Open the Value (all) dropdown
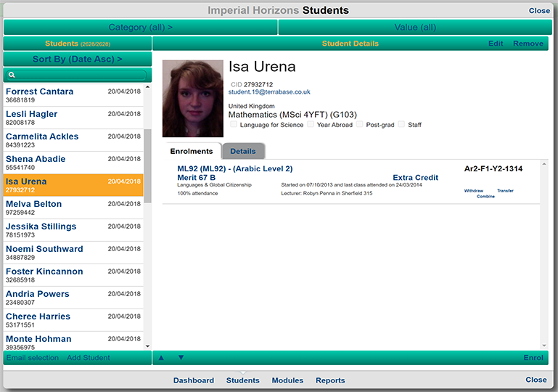The height and width of the screenshot is (392, 558). (415, 28)
